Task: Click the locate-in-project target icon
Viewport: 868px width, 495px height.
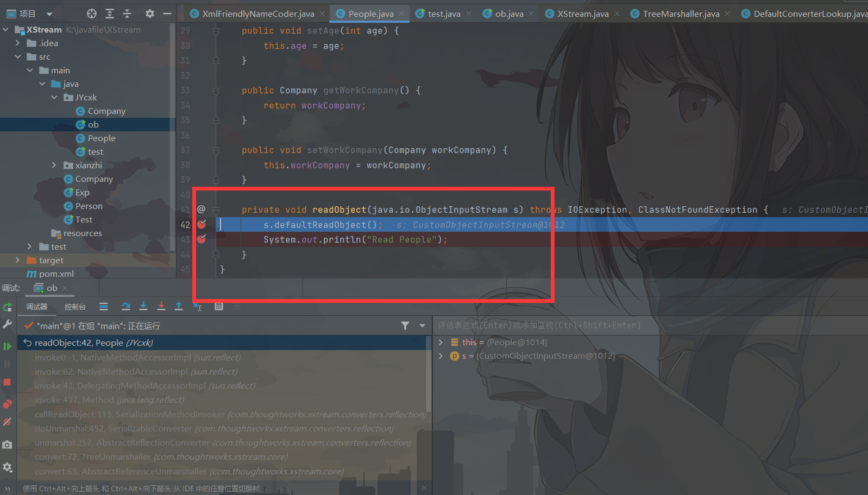Action: point(92,14)
